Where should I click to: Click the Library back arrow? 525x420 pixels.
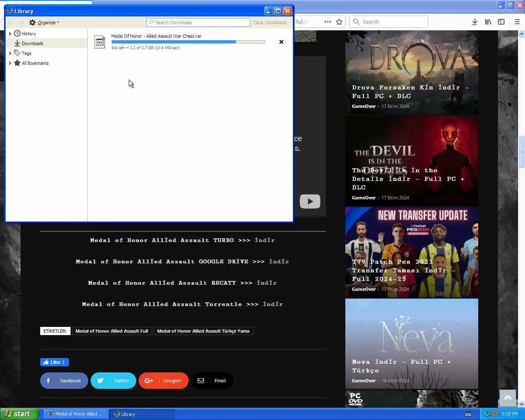(12, 23)
